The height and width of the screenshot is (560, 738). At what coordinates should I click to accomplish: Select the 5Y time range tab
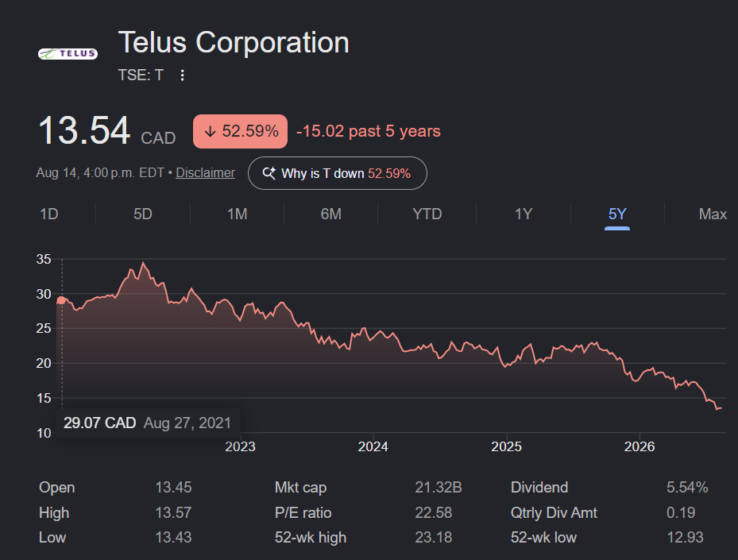[617, 214]
